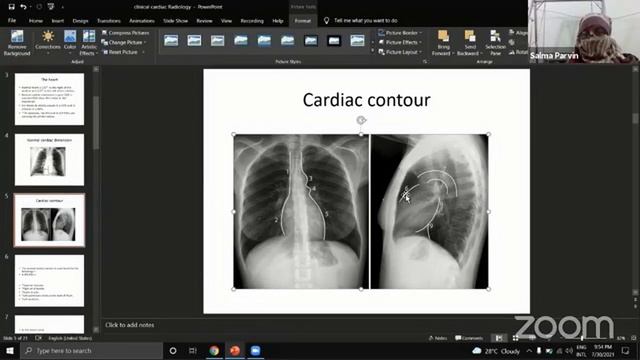Switch to the Transitions tab

click(x=109, y=21)
